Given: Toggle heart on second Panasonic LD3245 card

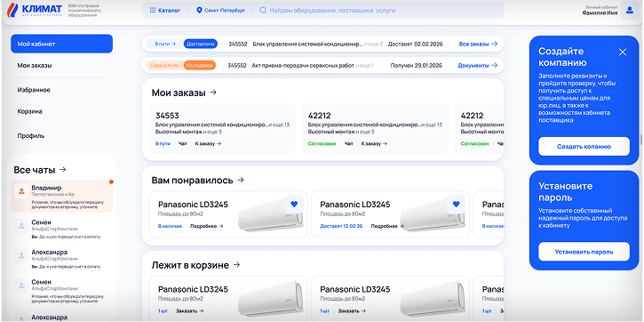Looking at the screenshot, I should click(456, 204).
